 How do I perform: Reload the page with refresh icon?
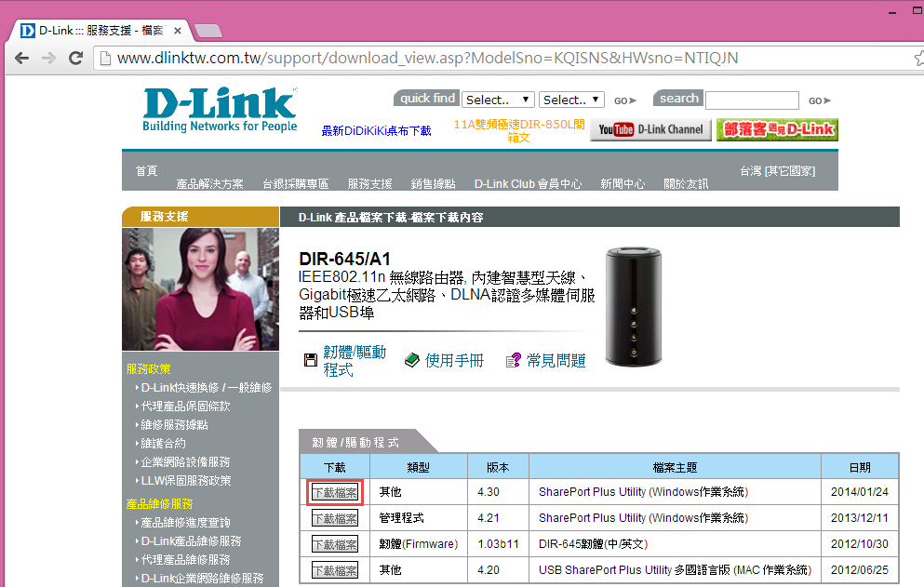pyautogui.click(x=75, y=58)
